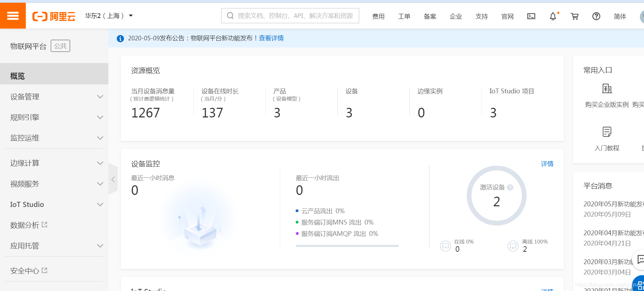Click the 公共 instance tag
Viewport: 644px width, 291px height.
(x=60, y=46)
